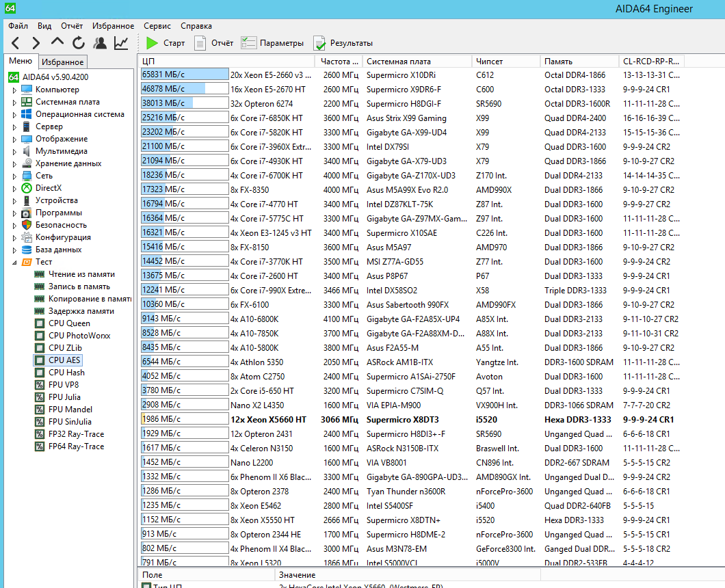Screen dimensions: 725x588
Task: Collapse the Тест tree node
Action: (x=14, y=262)
